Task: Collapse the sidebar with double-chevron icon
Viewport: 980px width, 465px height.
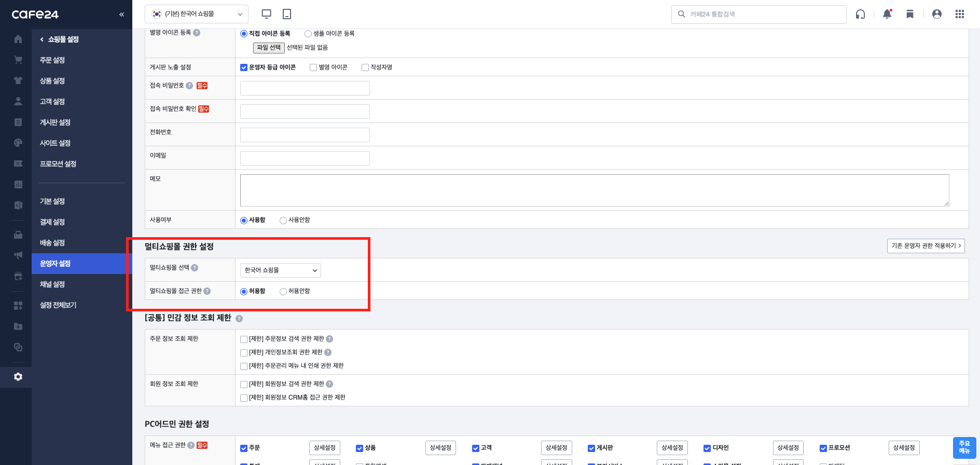Action: pos(121,15)
